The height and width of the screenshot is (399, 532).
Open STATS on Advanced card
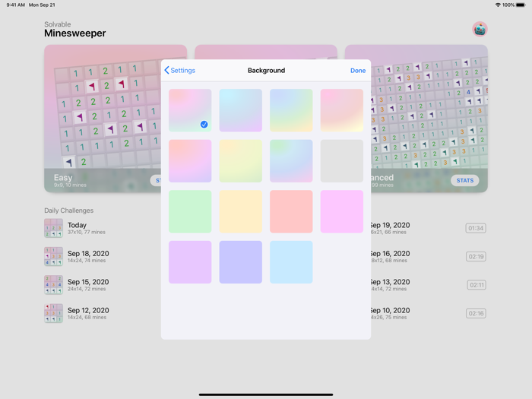point(465,181)
